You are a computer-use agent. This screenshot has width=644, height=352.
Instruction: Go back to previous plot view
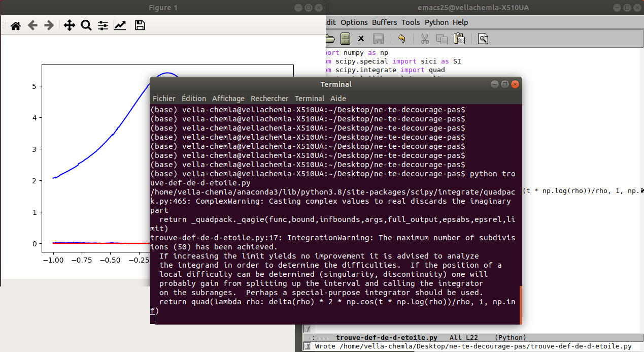[32, 25]
